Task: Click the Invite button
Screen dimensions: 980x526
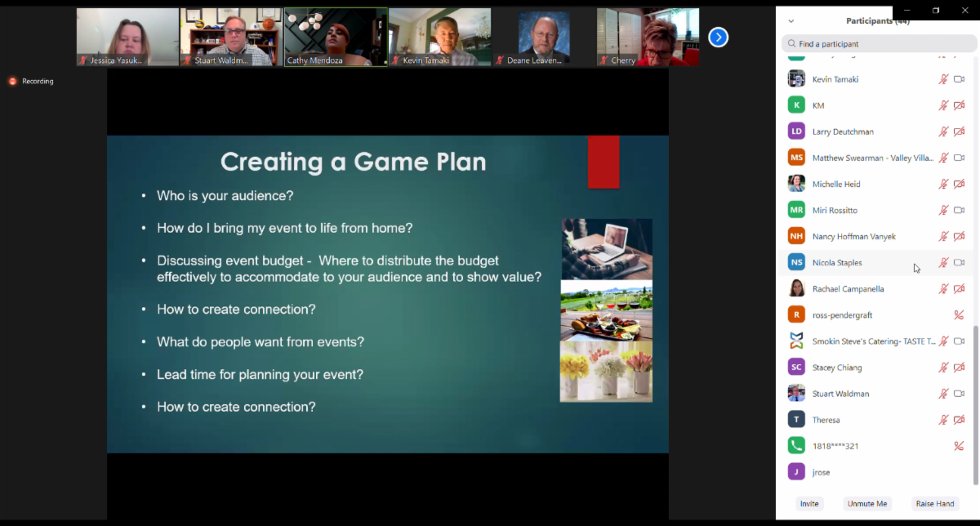Action: click(x=809, y=504)
